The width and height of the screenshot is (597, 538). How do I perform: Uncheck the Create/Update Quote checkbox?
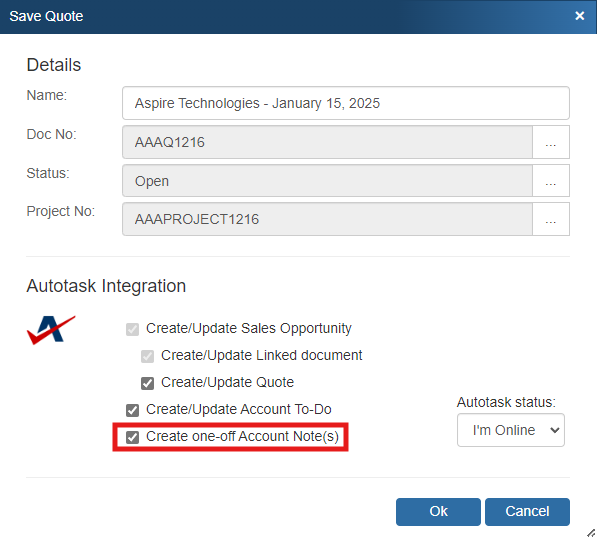click(147, 383)
